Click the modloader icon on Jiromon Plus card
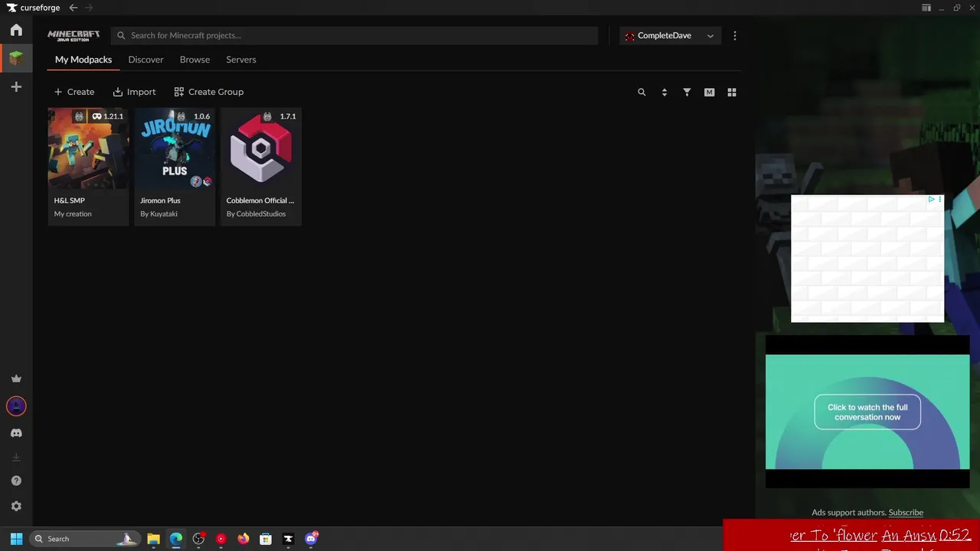The height and width of the screenshot is (551, 980). 181,116
